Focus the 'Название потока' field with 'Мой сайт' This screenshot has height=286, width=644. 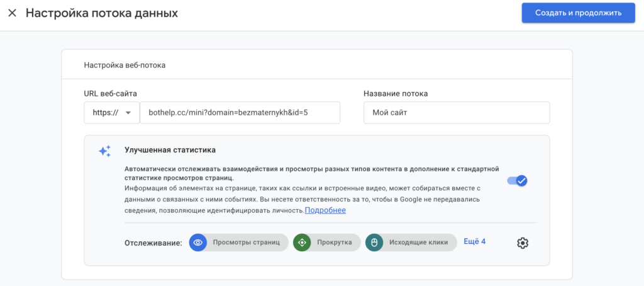click(x=456, y=113)
